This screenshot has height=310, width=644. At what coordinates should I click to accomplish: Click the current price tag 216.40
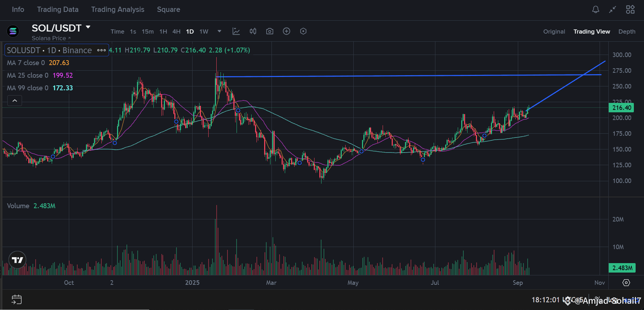(622, 108)
